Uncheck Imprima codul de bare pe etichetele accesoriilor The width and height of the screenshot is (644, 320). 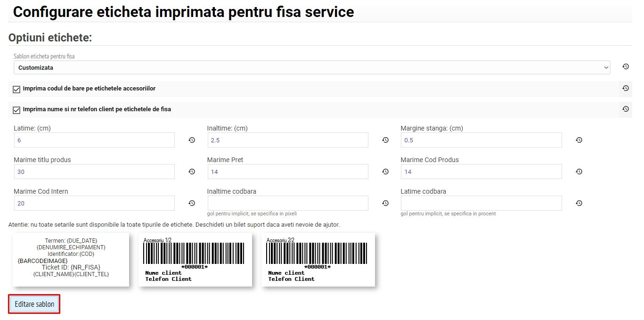[16, 89]
